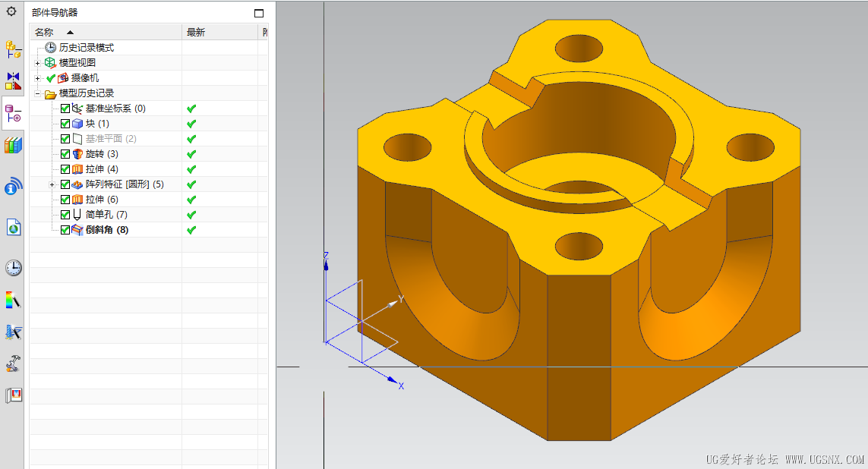The width and height of the screenshot is (868, 469).
Task: Click the 简单孔 (7) hole icon
Action: coord(77,215)
